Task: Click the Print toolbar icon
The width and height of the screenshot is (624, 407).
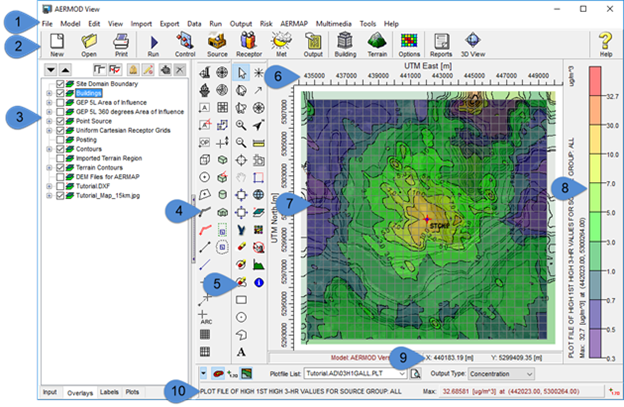Action: click(121, 45)
